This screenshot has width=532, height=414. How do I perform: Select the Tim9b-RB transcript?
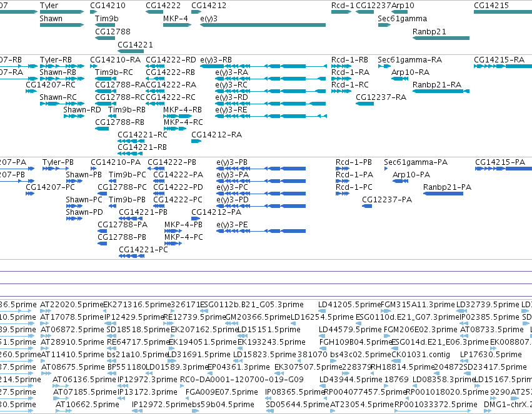click(112, 116)
